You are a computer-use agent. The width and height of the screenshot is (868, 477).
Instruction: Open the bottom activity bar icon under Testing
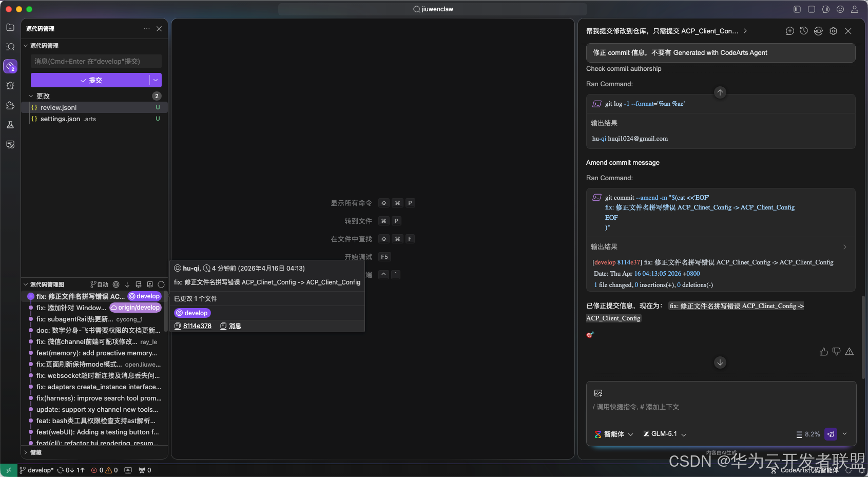click(10, 144)
